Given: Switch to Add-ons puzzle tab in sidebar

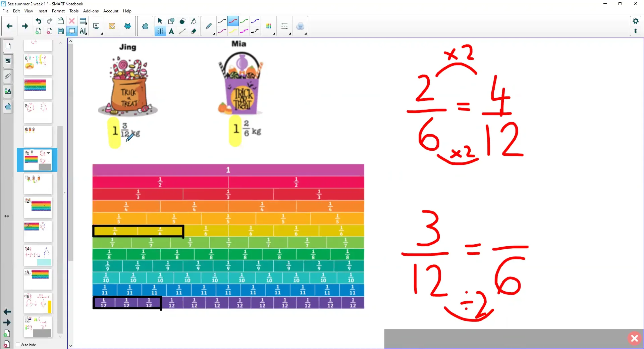Looking at the screenshot, I should click(8, 107).
